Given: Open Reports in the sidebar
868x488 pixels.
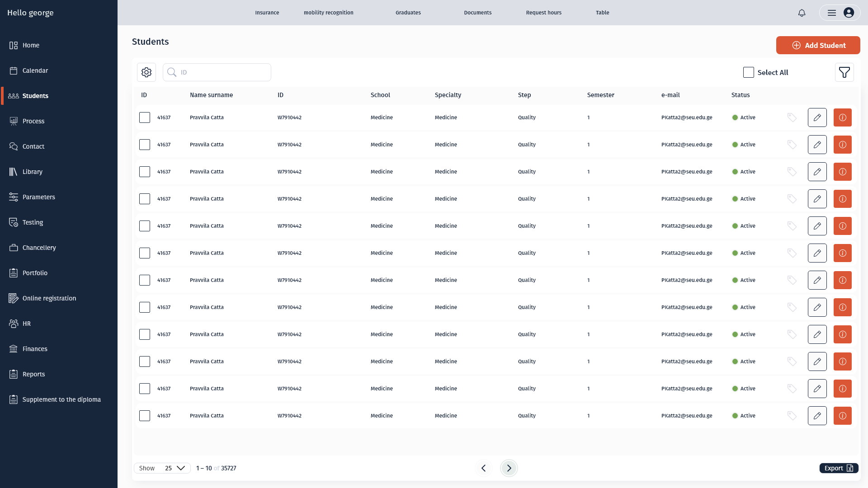Looking at the screenshot, I should click(x=27, y=374).
